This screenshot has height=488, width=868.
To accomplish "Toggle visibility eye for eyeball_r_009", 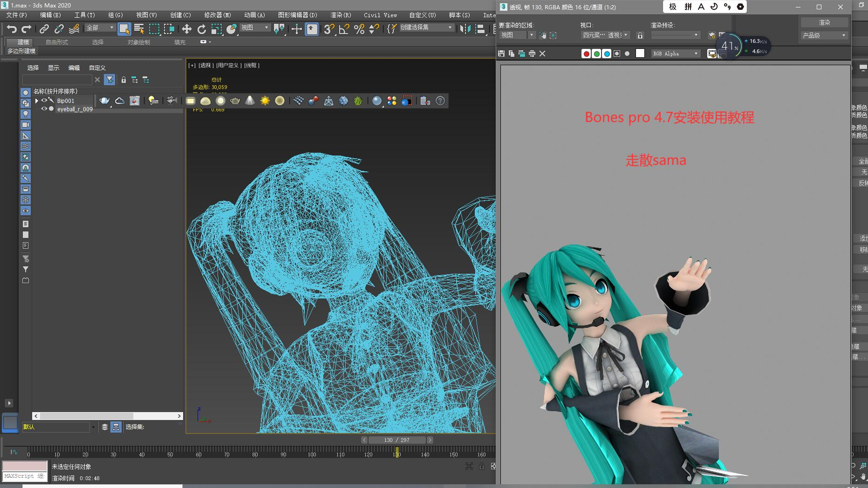I will coord(44,108).
